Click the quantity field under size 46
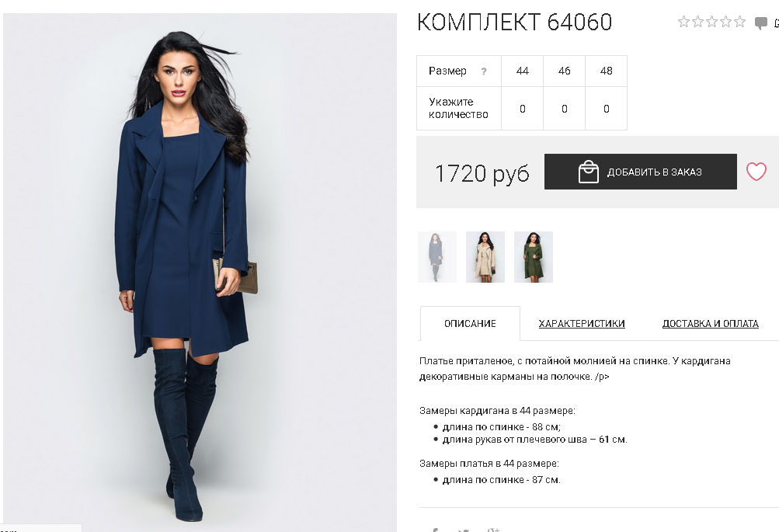This screenshot has height=532, width=779. (x=565, y=109)
